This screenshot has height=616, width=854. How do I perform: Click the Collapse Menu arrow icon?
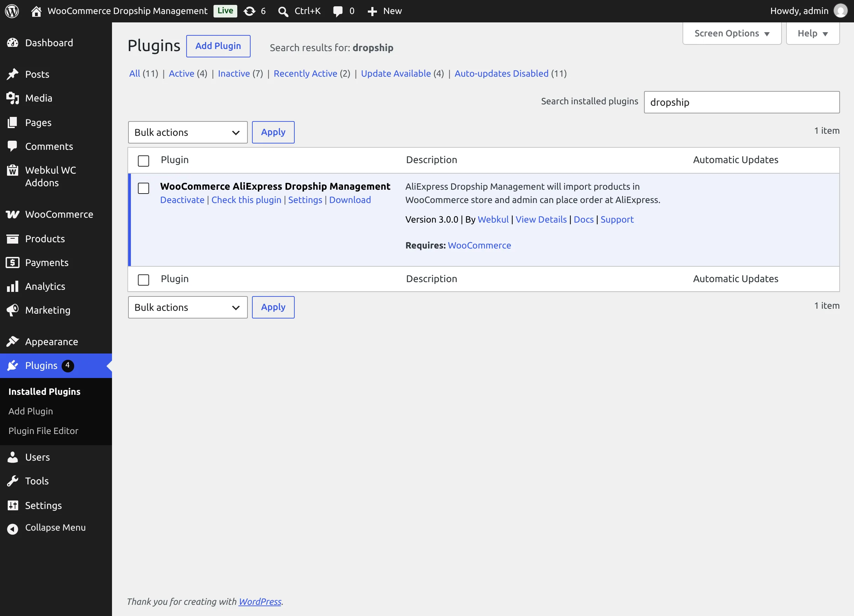(13, 529)
